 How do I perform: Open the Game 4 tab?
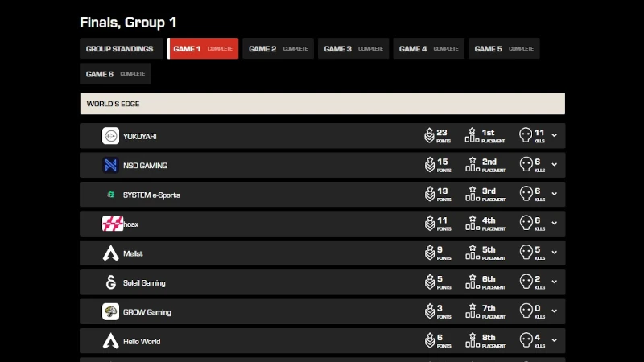[429, 48]
